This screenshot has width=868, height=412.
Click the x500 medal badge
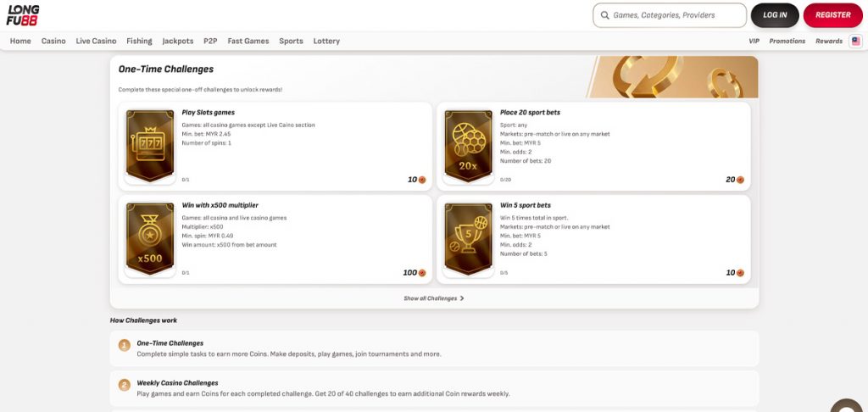pyautogui.click(x=149, y=239)
